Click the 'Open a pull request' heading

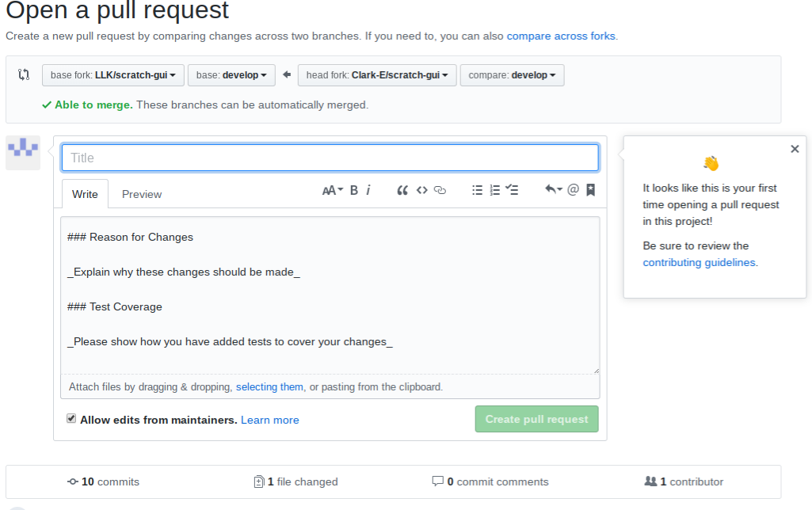117,10
